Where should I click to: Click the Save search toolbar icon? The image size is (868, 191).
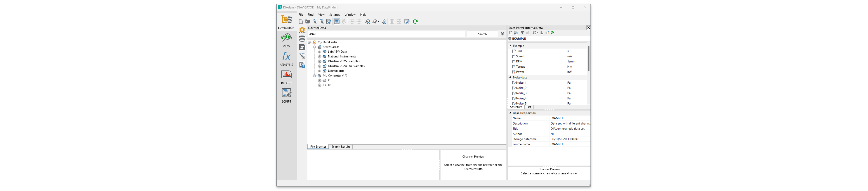[384, 21]
